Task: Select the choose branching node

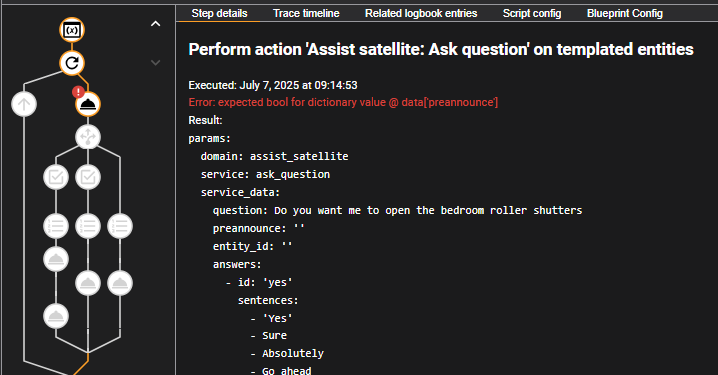Action: click(x=88, y=136)
